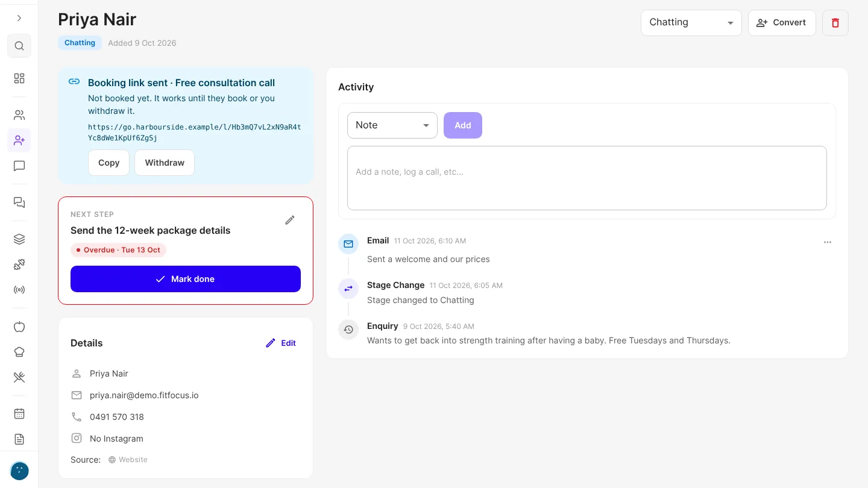Click the 'Sent a welcome and our prices' entry
Viewport: 868px width, 488px height.
click(x=429, y=259)
